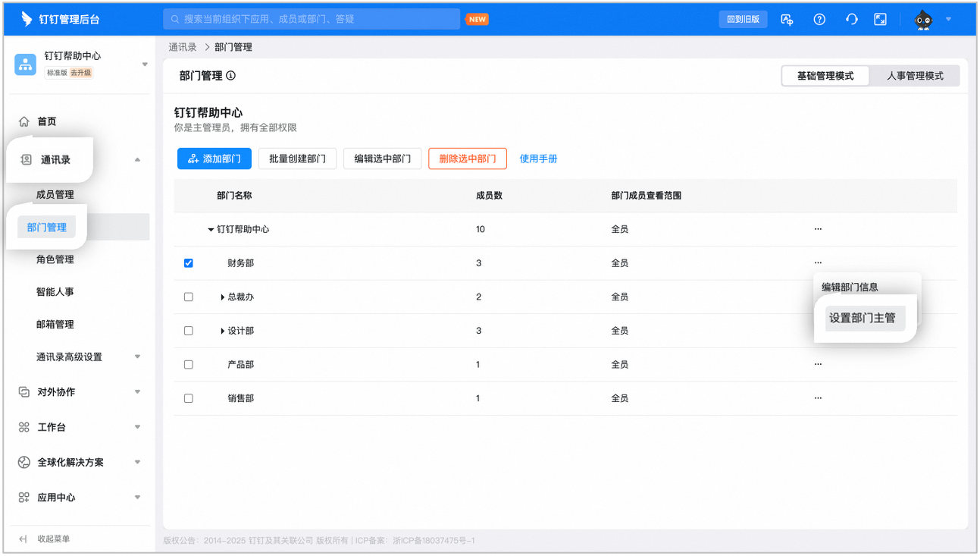This screenshot has height=556, width=980.
Task: Open help via the question mark icon
Action: pos(819,20)
